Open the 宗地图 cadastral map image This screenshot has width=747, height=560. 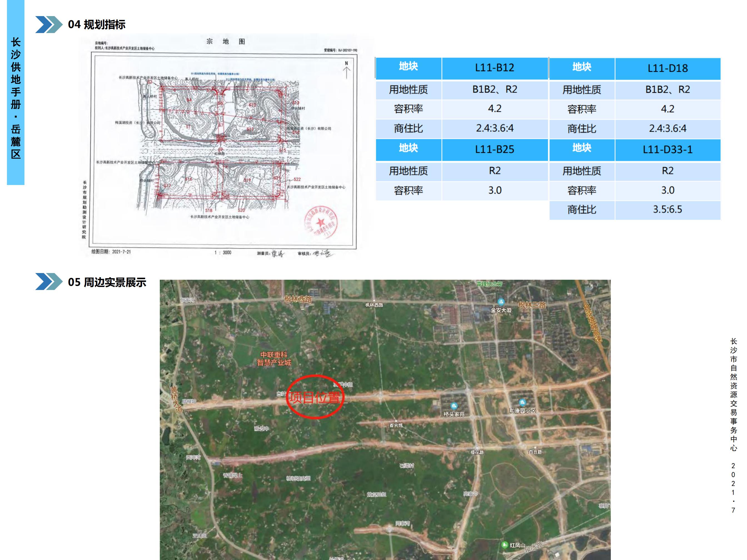(x=223, y=146)
